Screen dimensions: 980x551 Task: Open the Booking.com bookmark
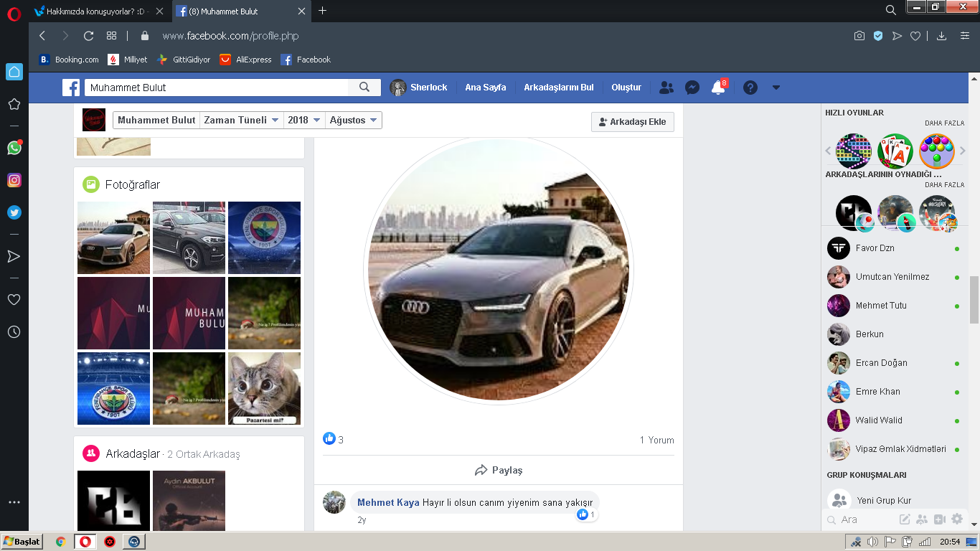(x=69, y=60)
